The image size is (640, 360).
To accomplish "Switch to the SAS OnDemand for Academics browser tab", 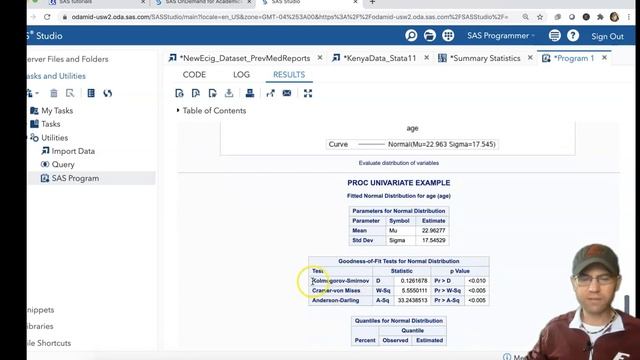I will (x=203, y=2).
